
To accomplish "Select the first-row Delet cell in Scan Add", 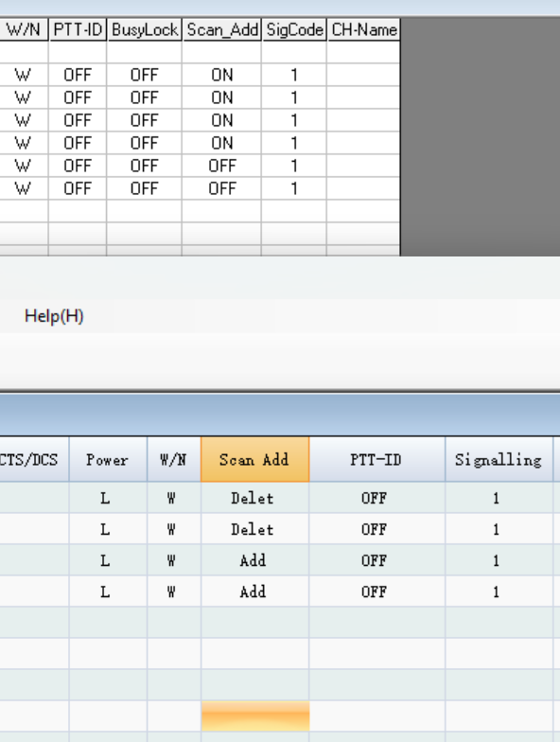I will (255, 498).
